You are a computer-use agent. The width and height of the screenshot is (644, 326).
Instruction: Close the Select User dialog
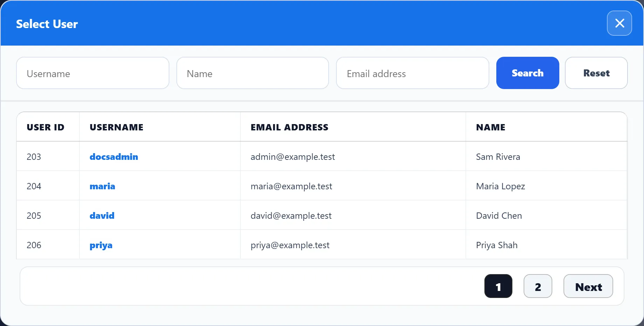[x=619, y=23]
